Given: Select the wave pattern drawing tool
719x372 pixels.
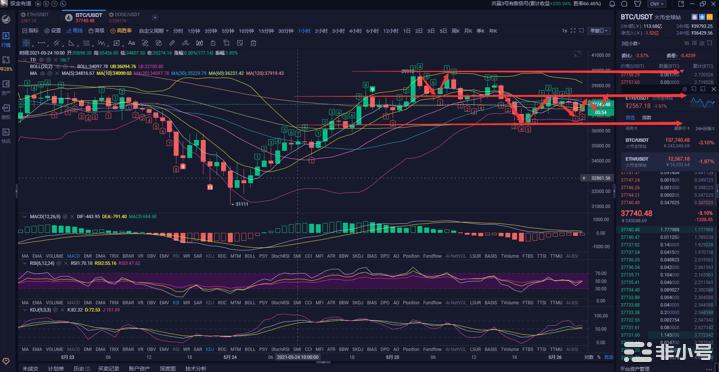Looking at the screenshot, I should coord(101,43).
